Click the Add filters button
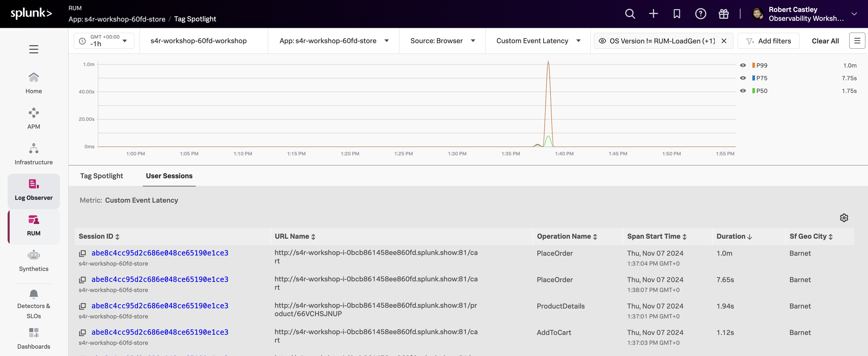This screenshot has height=356, width=868. click(768, 41)
